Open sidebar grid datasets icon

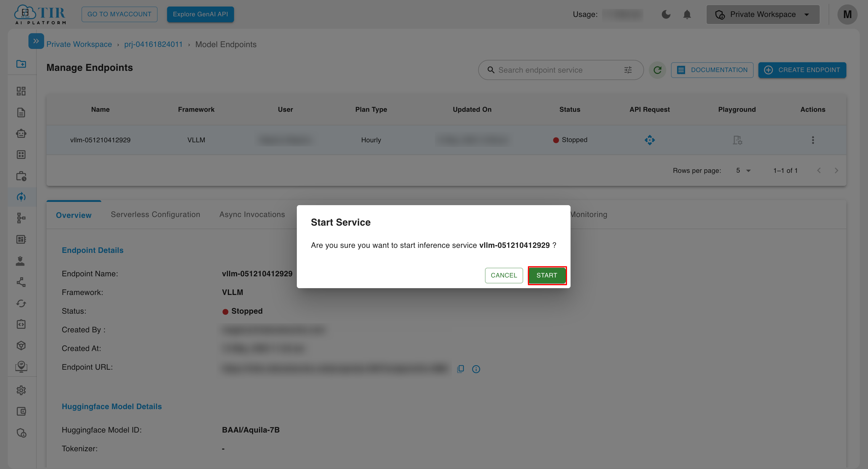coord(21,154)
